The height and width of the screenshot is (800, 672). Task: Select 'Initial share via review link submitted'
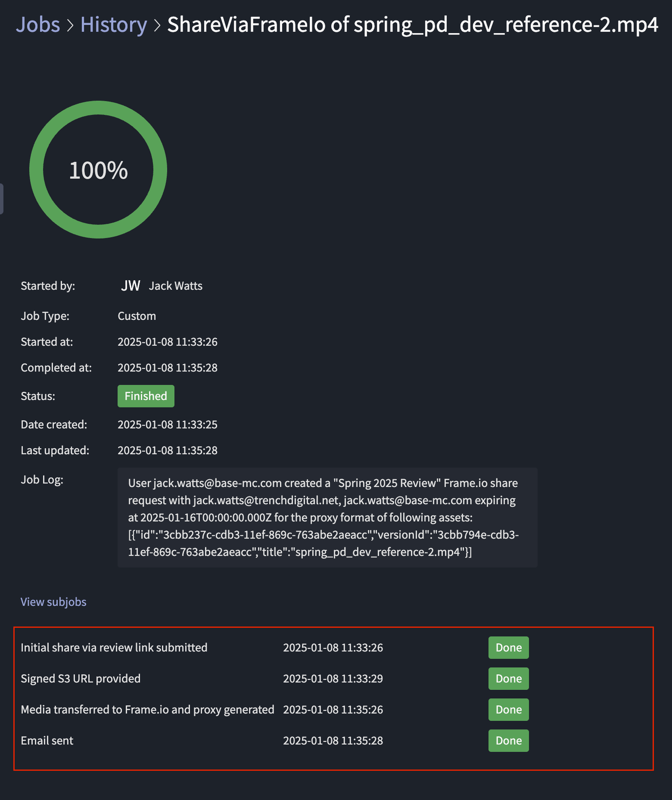(114, 647)
